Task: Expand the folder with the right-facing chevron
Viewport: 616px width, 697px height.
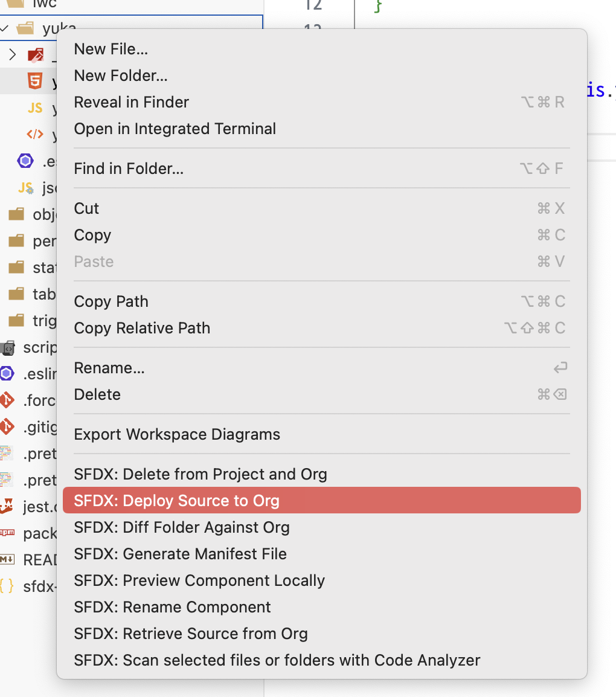Action: click(11, 54)
